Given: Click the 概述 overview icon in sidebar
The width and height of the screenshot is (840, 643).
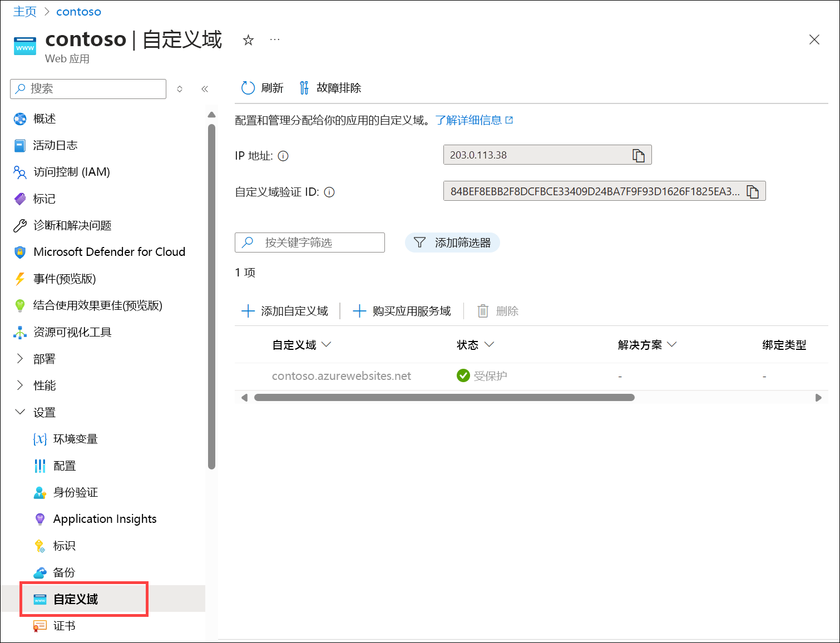Looking at the screenshot, I should tap(20, 118).
